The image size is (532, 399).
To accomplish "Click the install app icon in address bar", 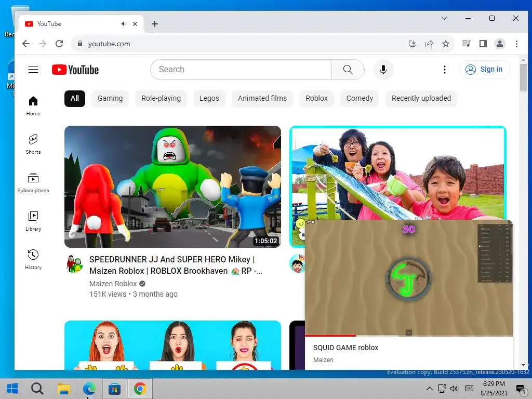I will [412, 44].
